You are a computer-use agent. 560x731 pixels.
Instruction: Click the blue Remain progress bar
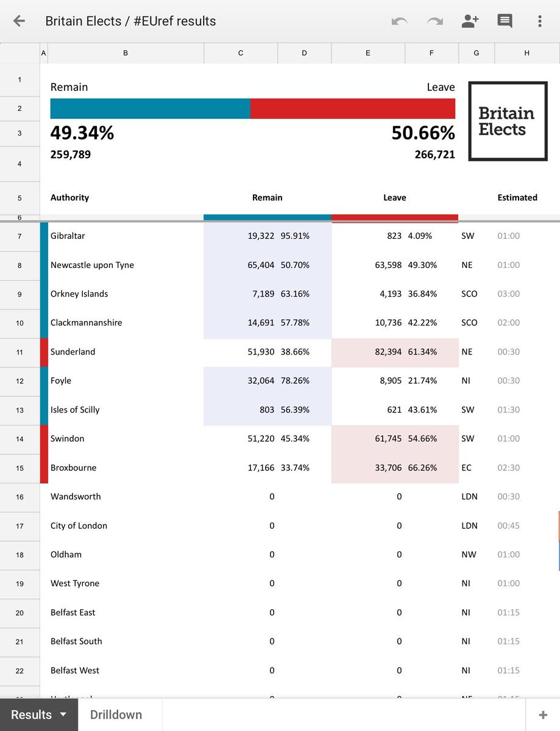pyautogui.click(x=151, y=108)
